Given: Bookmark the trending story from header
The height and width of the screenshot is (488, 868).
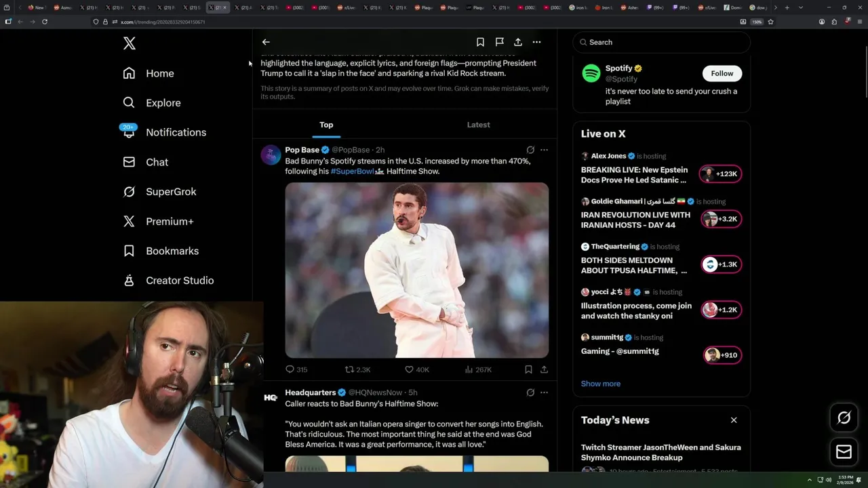Looking at the screenshot, I should pyautogui.click(x=480, y=42).
